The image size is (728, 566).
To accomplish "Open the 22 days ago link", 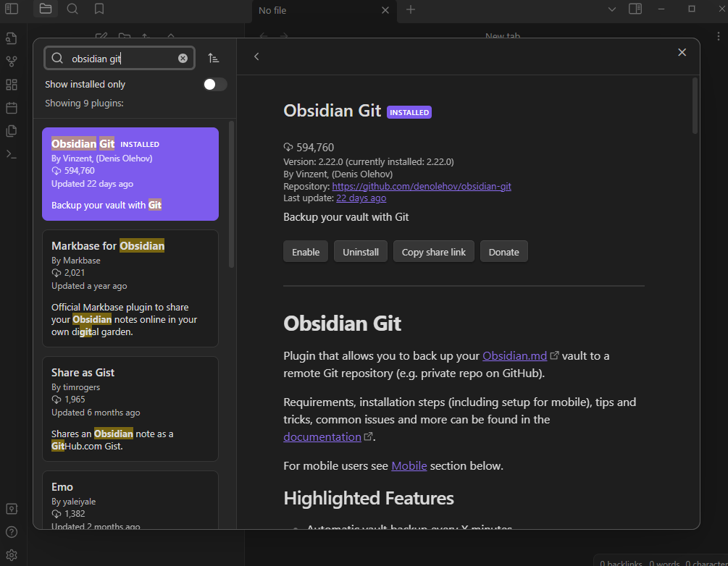I will point(361,198).
